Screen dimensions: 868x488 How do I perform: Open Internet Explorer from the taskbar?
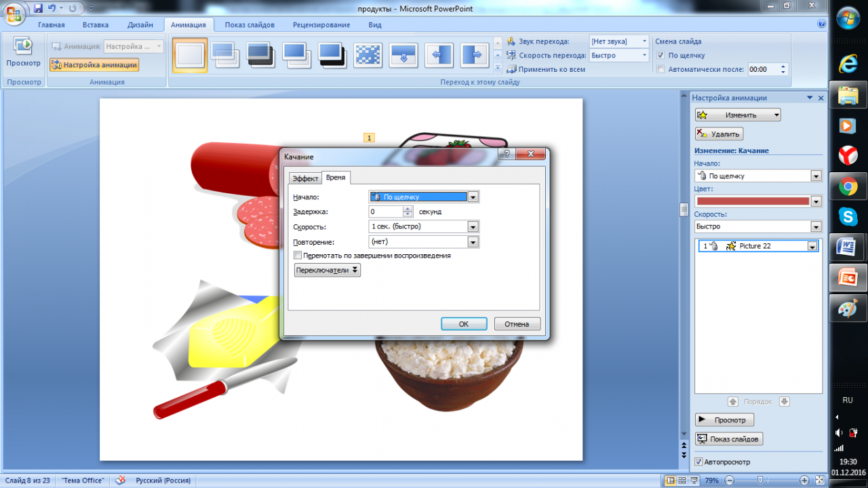click(x=848, y=64)
